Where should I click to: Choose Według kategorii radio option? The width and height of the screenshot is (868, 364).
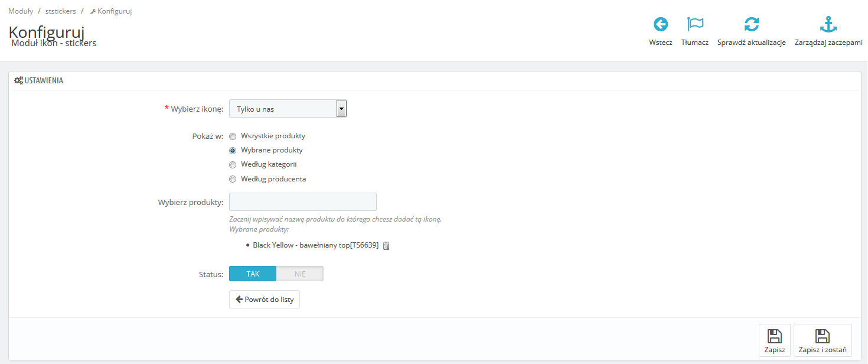tap(233, 165)
